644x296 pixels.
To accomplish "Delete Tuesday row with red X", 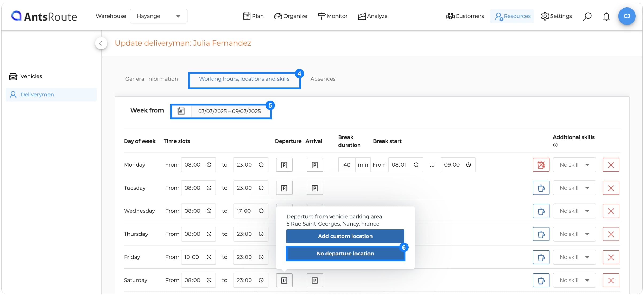I will (611, 188).
